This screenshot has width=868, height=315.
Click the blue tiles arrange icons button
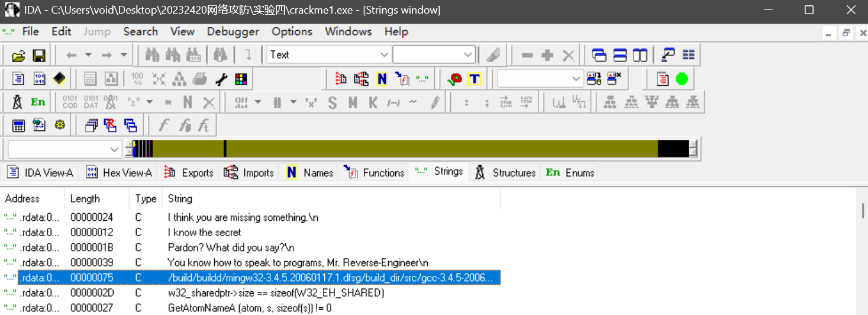[x=688, y=56]
